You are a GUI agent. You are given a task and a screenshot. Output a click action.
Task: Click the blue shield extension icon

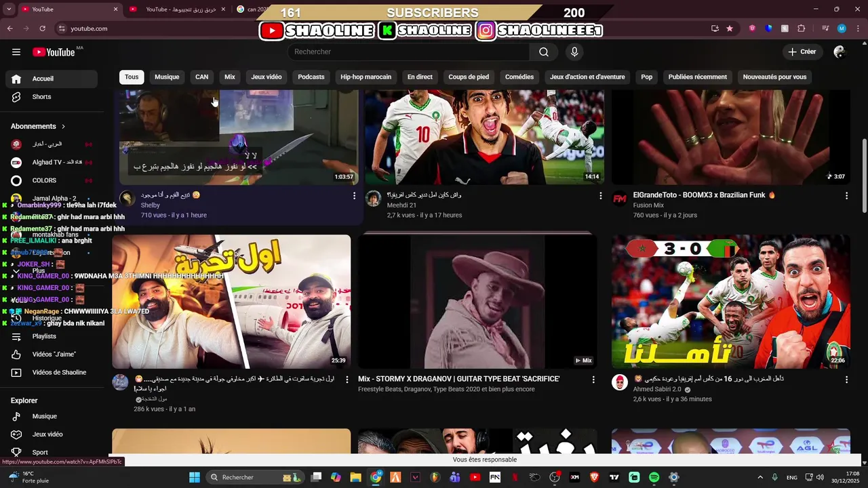click(x=768, y=28)
